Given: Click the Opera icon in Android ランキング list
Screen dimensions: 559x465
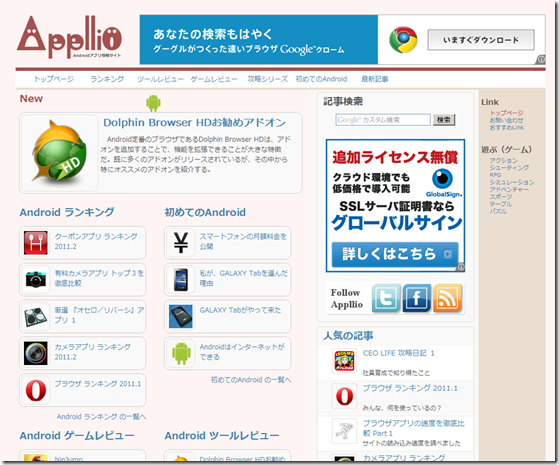Looking at the screenshot, I should pos(36,390).
